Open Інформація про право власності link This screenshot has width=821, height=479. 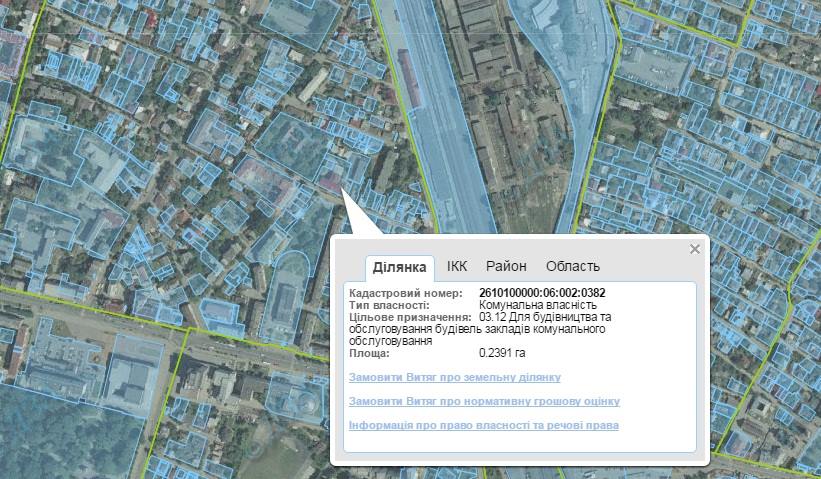point(483,425)
